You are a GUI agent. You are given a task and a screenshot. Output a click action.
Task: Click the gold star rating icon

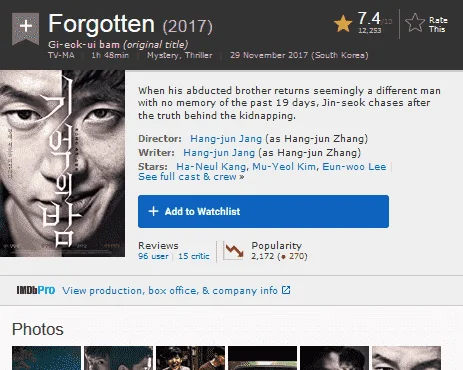(x=343, y=24)
